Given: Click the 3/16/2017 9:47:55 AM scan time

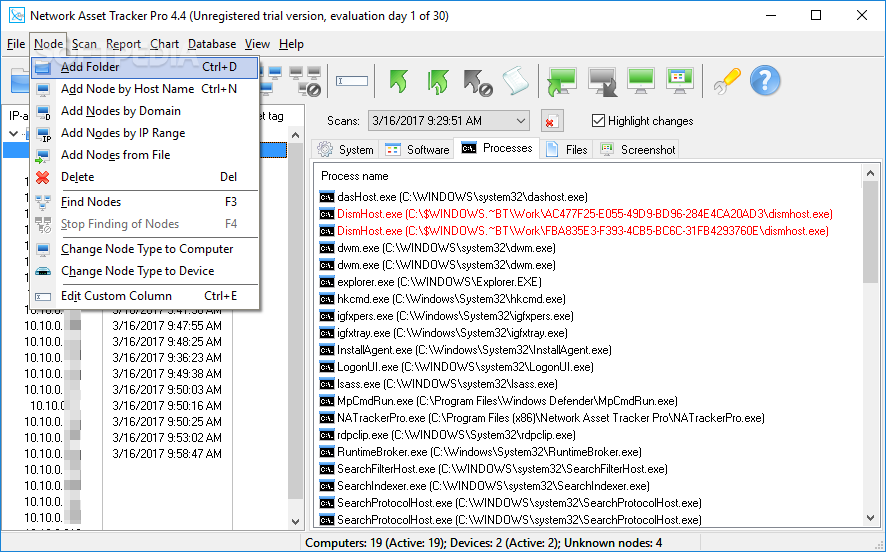Looking at the screenshot, I should point(167,326).
